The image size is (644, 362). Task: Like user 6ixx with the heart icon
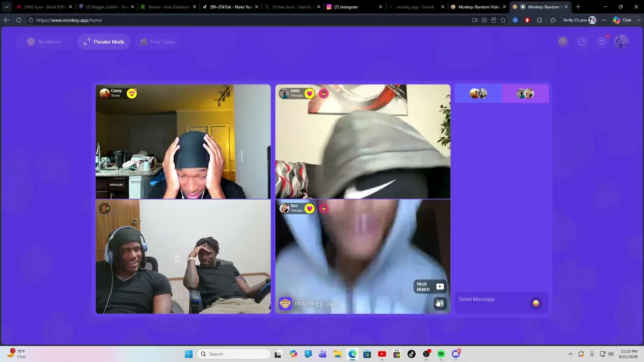pos(309,208)
